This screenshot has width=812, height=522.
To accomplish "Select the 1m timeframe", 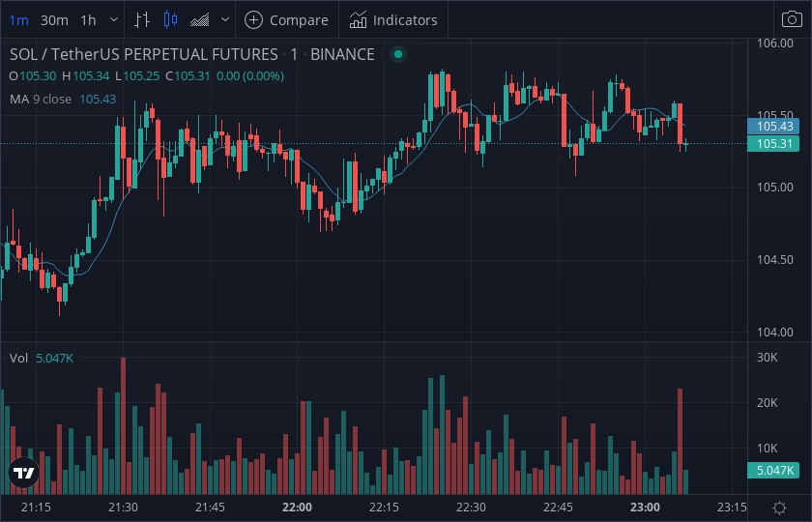I will tap(19, 20).
